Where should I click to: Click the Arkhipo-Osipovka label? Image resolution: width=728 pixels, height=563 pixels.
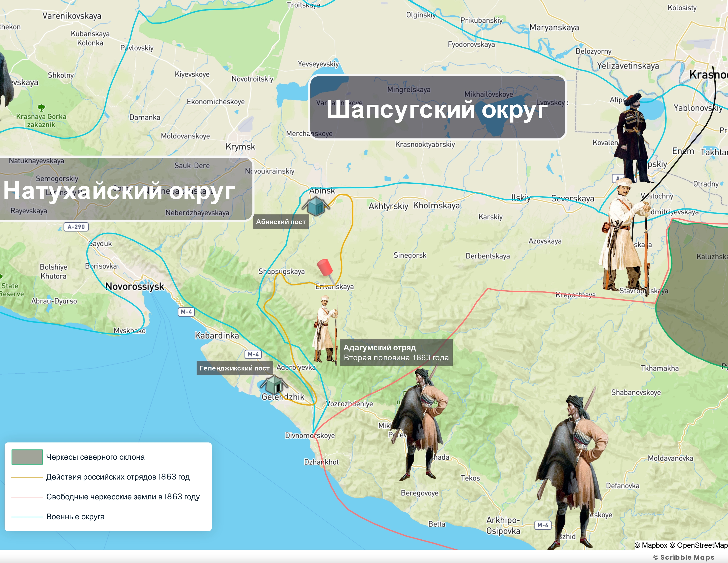coord(503,525)
